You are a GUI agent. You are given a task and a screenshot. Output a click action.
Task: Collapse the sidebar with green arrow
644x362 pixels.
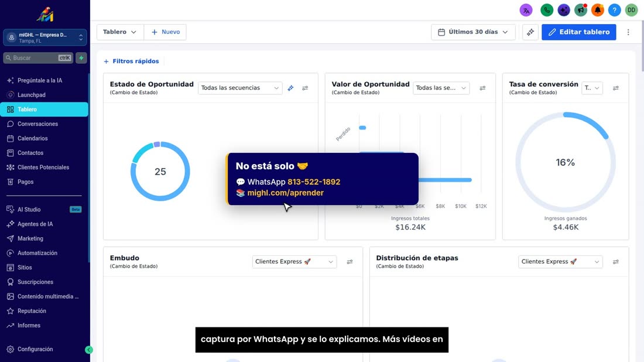(89, 350)
